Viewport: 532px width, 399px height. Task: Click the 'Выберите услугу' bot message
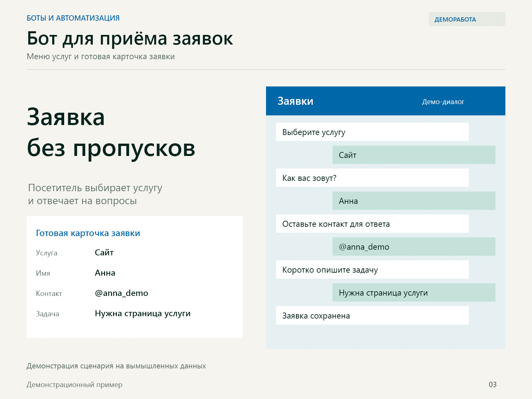coord(372,132)
